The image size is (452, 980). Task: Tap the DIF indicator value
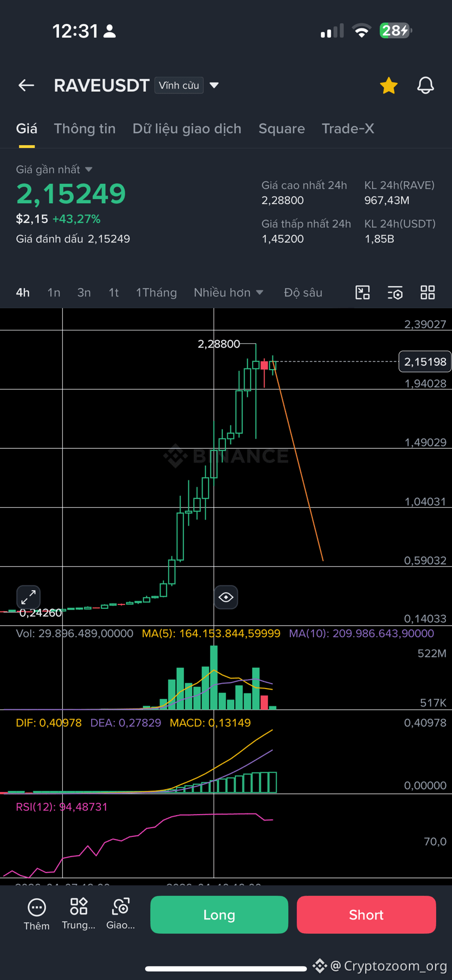click(x=49, y=723)
